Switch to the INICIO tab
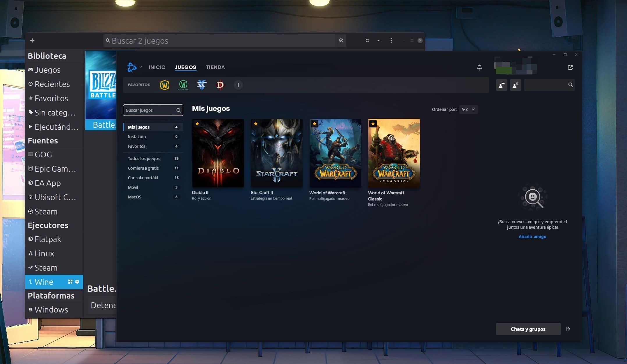 point(157,67)
